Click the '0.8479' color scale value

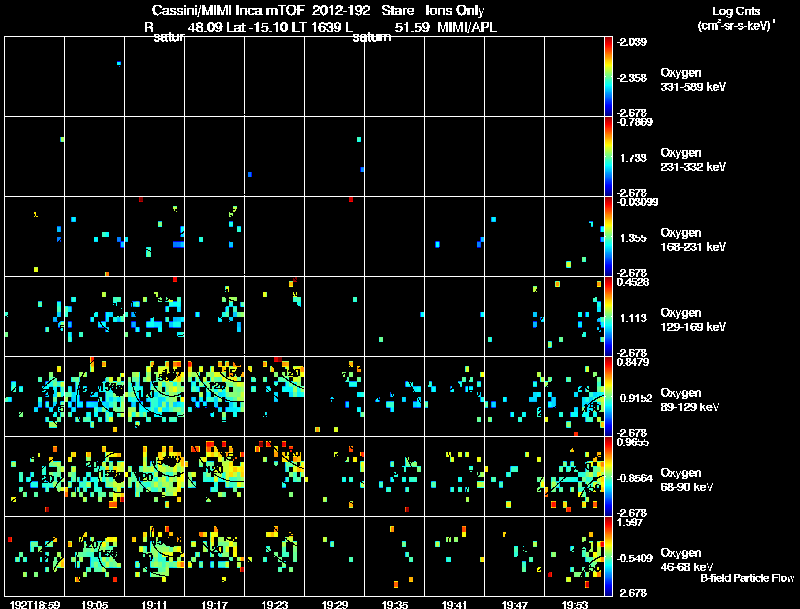point(633,362)
